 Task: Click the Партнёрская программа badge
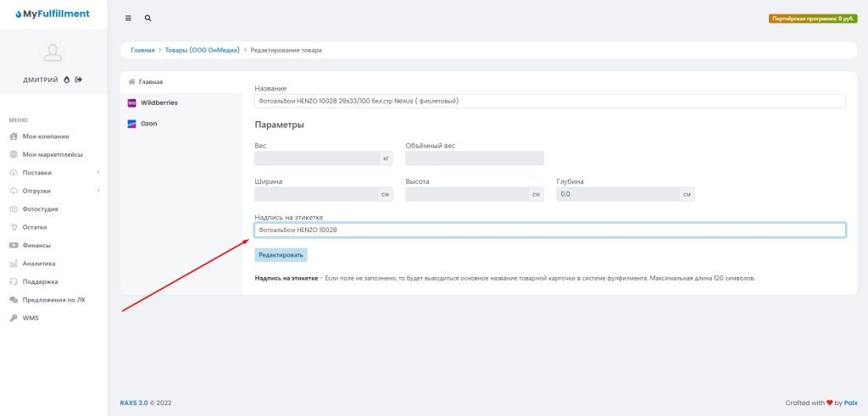click(x=813, y=18)
